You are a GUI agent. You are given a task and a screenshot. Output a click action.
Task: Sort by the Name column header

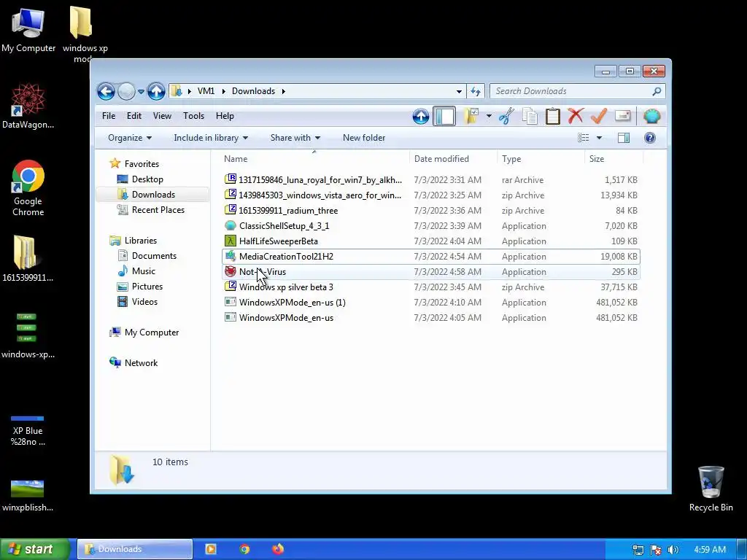coord(315,159)
